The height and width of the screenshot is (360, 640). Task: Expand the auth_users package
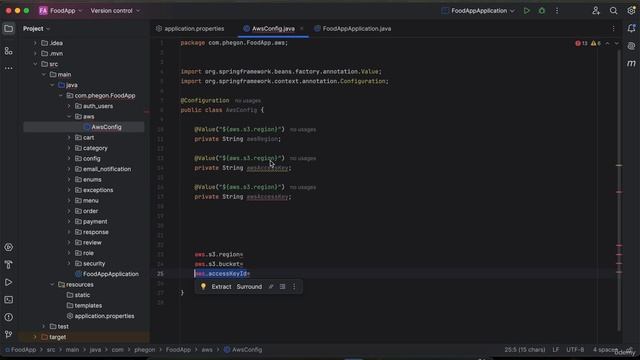click(69, 106)
